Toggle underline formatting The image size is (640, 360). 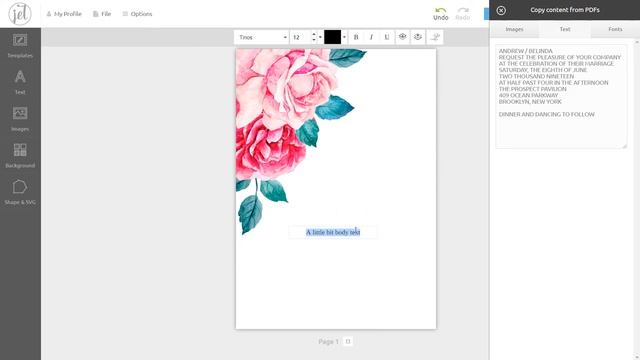point(387,37)
